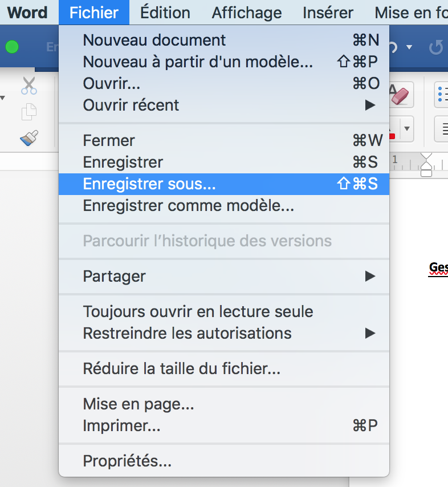Open the font color dropdown arrow
The width and height of the screenshot is (448, 487).
point(407,128)
